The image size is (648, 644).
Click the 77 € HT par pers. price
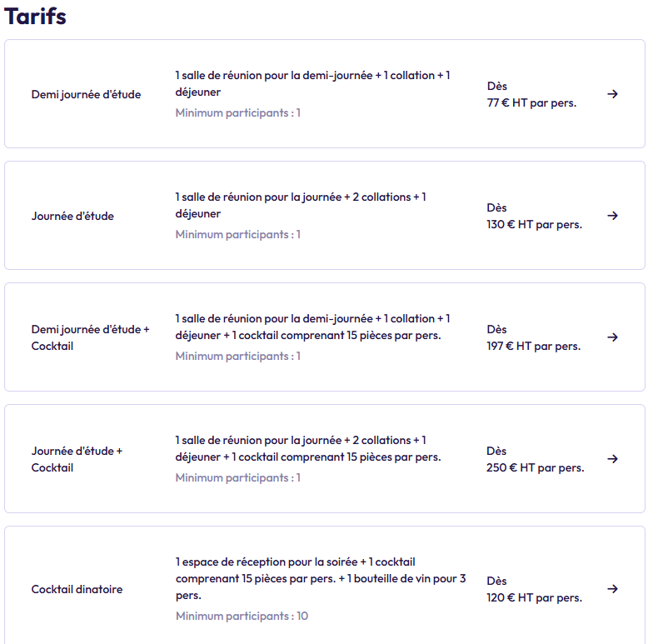[531, 103]
